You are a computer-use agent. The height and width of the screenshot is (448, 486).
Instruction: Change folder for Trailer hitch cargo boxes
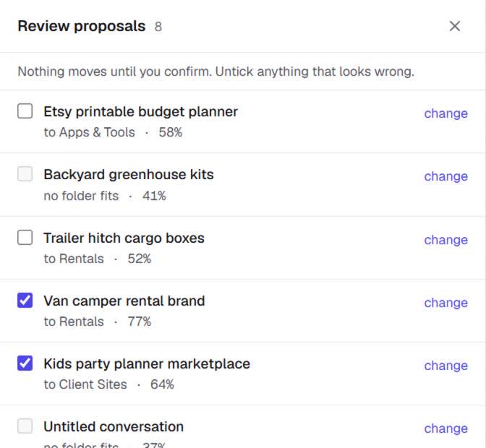[445, 240]
